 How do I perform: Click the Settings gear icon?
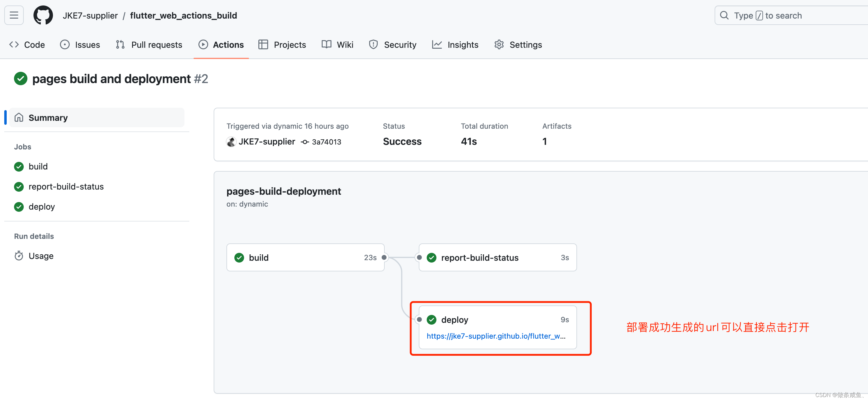(499, 44)
